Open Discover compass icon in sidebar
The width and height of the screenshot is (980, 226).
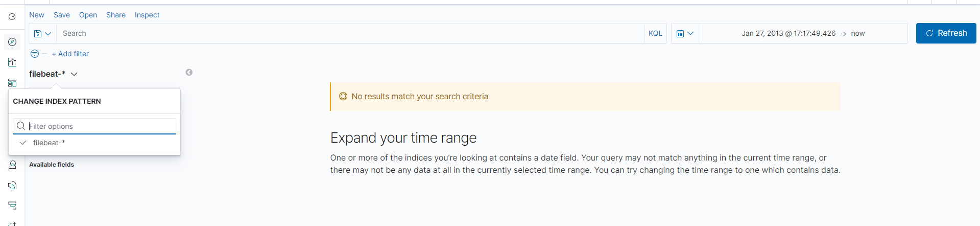click(12, 42)
